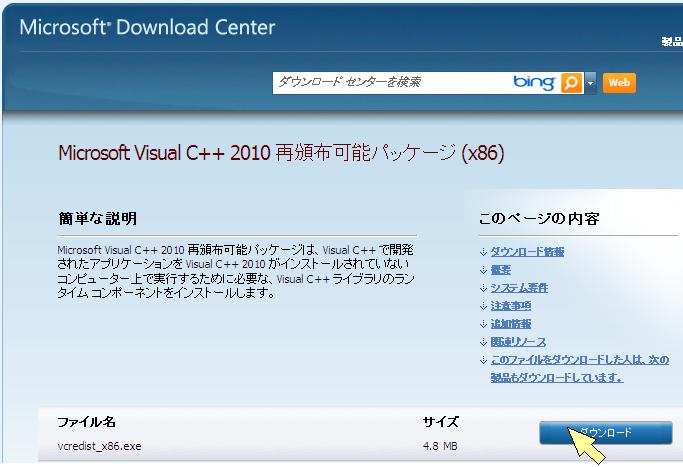The image size is (683, 467).
Task: Click down-arrow icon beside システム要件
Action: point(483,288)
